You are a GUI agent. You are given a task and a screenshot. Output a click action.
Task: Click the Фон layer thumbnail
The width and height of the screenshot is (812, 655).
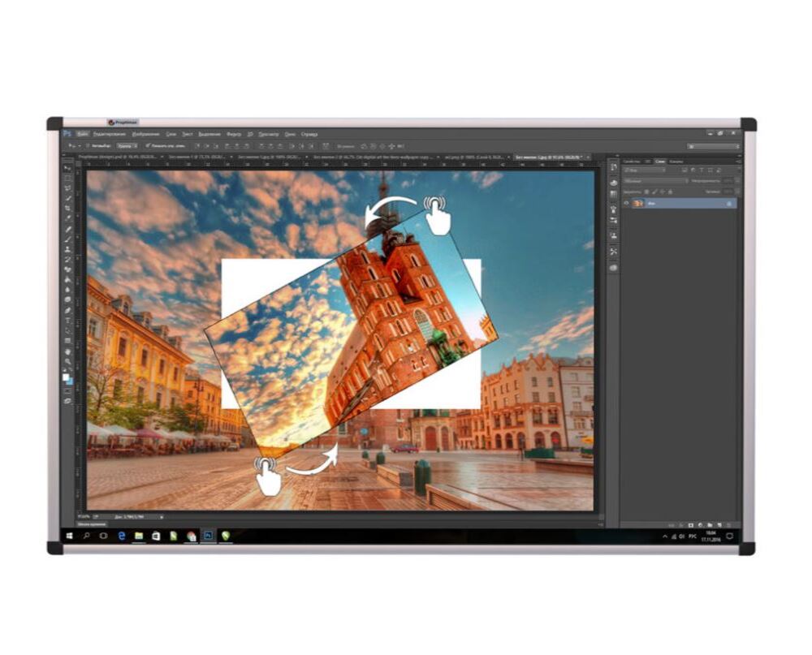pyautogui.click(x=637, y=204)
